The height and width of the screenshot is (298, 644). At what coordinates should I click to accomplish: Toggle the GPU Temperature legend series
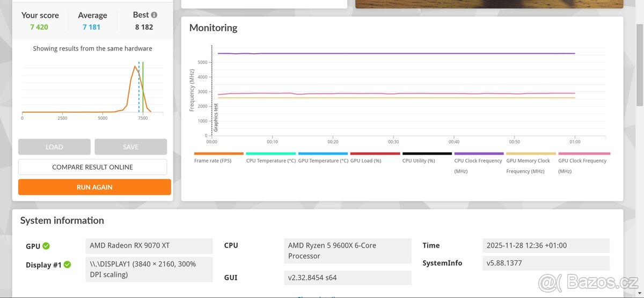tap(323, 161)
